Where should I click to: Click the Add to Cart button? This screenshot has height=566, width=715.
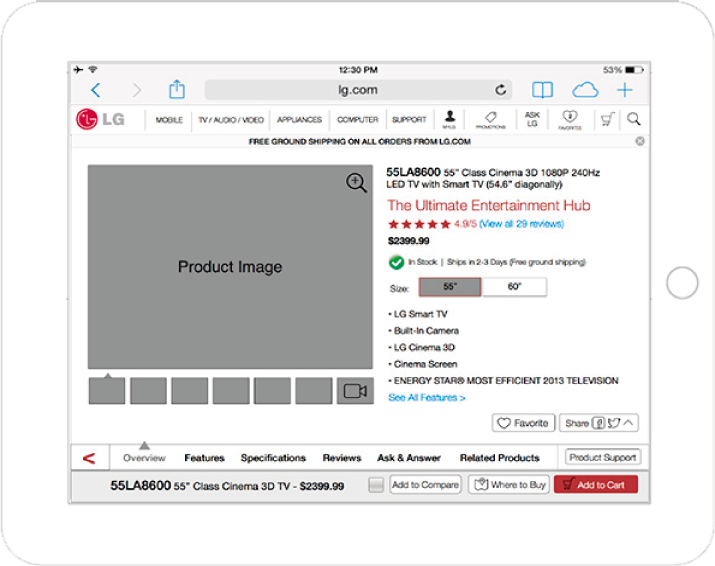[595, 485]
